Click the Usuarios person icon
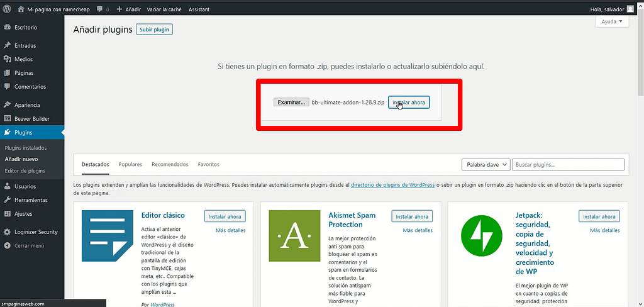644x307 pixels. click(x=7, y=186)
